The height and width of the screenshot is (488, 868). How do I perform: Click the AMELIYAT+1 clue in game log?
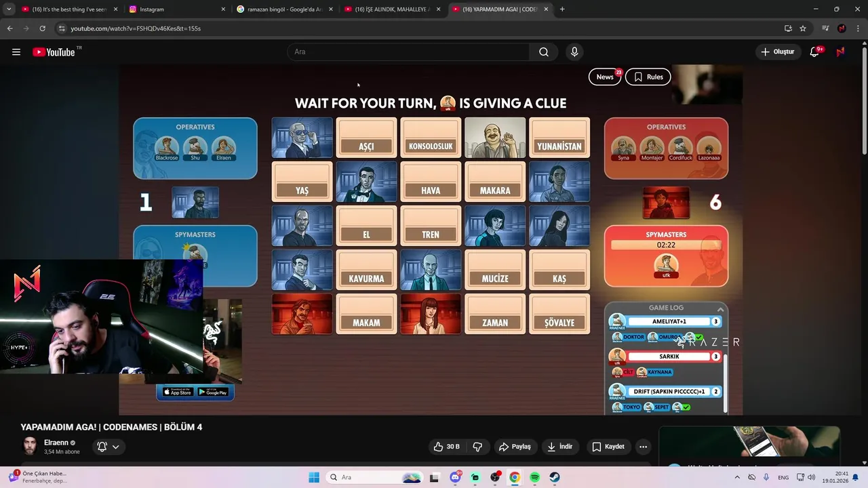tap(669, 321)
